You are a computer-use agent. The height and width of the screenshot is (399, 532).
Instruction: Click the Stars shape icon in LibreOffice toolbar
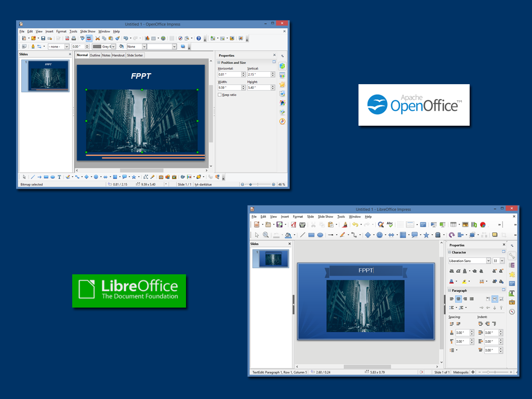point(426,235)
